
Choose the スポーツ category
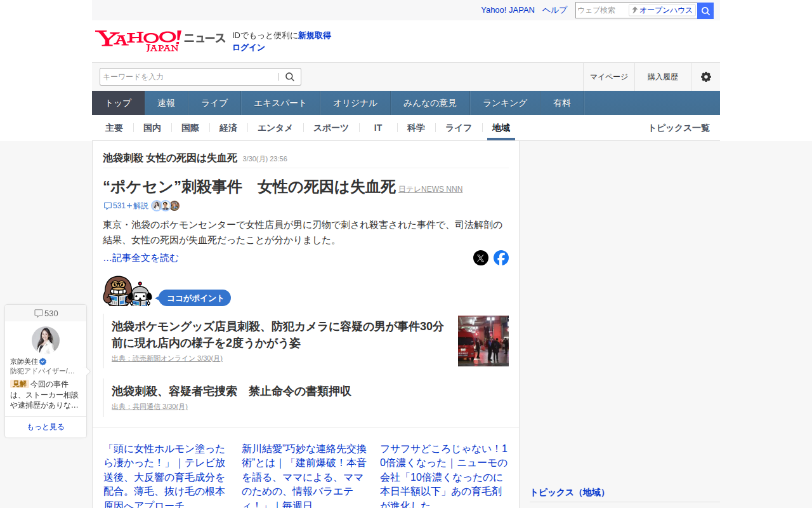point(331,128)
